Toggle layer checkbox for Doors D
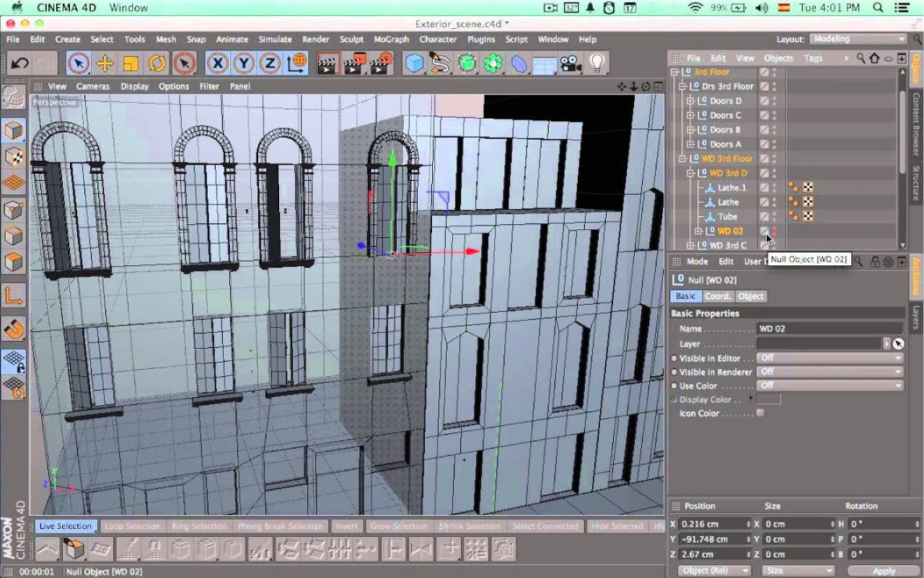The height and width of the screenshot is (578, 924). pyautogui.click(x=764, y=101)
